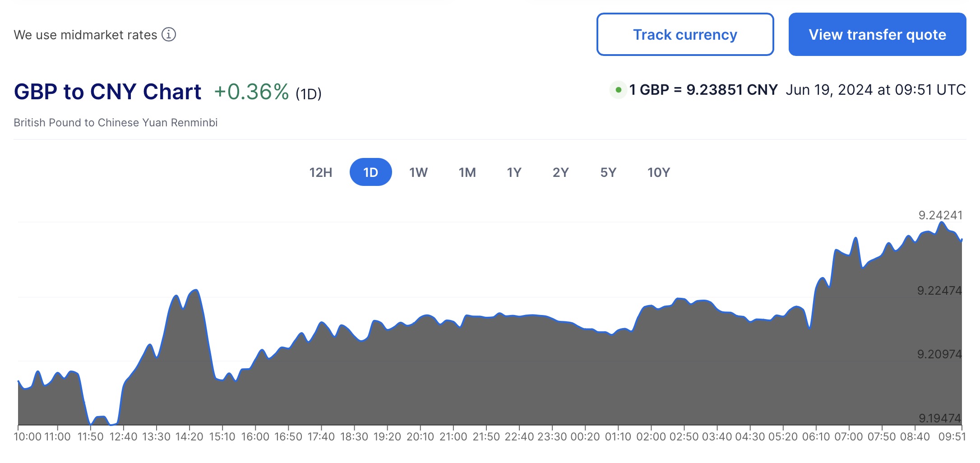
Task: Select the 1D time range
Action: click(370, 172)
